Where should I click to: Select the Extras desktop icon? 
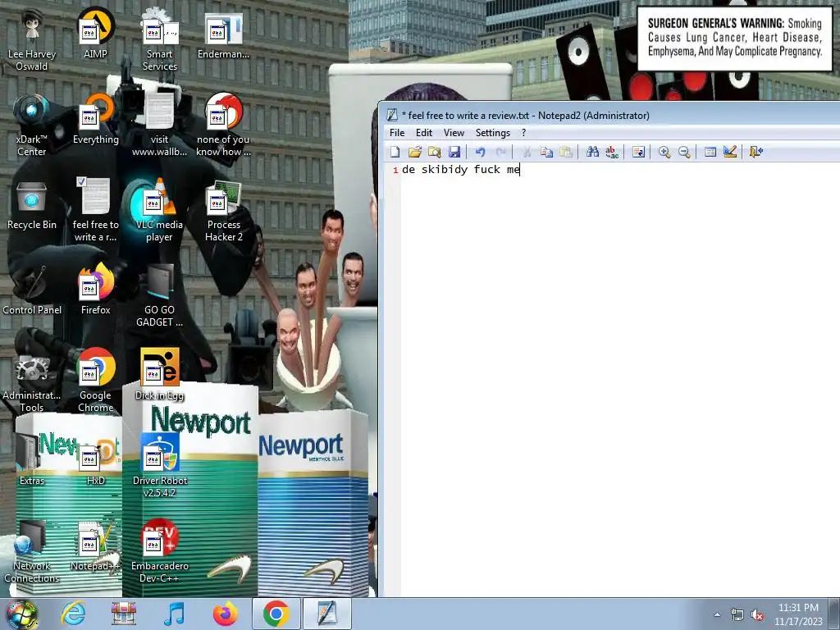point(32,461)
